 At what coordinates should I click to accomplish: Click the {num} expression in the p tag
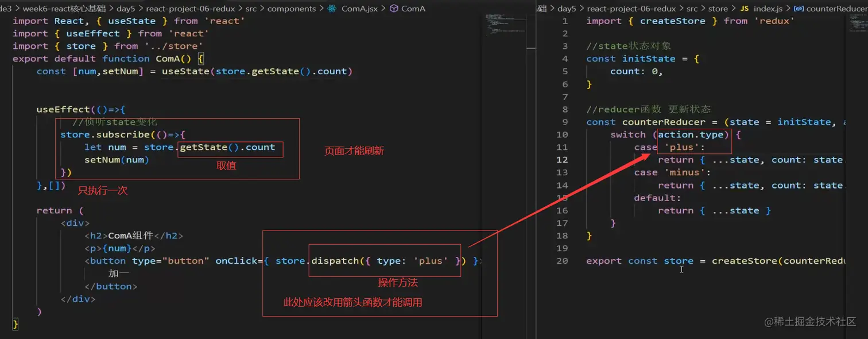117,248
